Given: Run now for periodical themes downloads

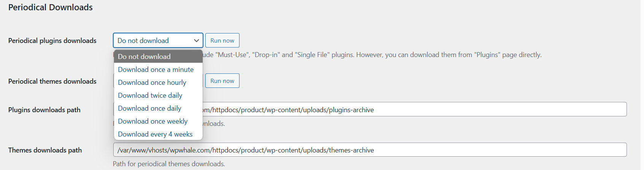Looking at the screenshot, I should [x=222, y=81].
